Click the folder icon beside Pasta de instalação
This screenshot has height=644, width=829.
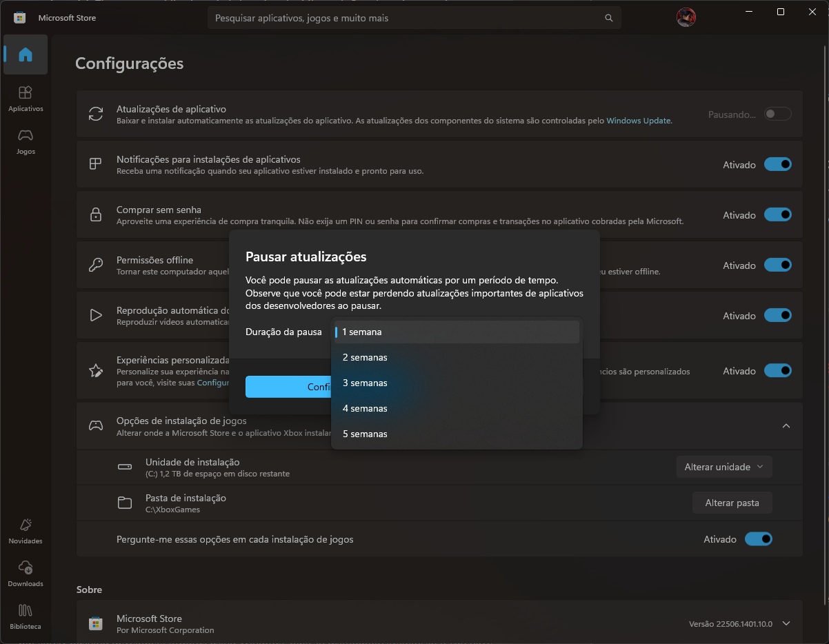point(125,503)
